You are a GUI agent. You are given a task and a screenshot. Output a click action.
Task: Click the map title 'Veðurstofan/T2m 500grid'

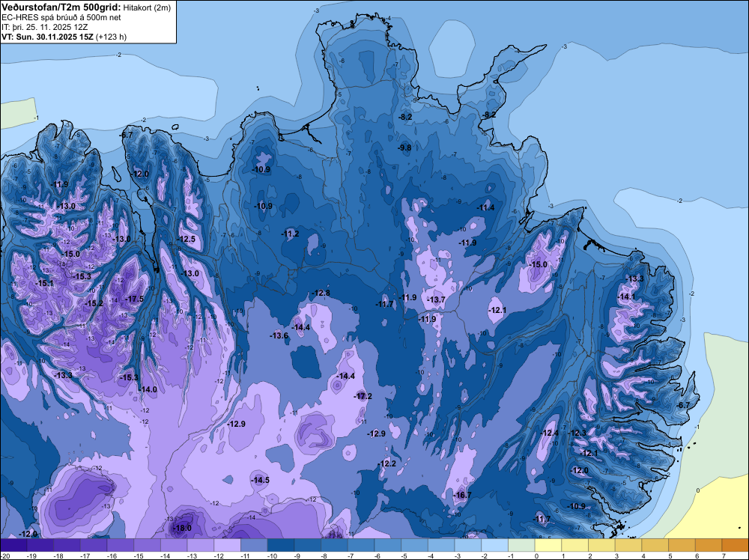(61, 7)
